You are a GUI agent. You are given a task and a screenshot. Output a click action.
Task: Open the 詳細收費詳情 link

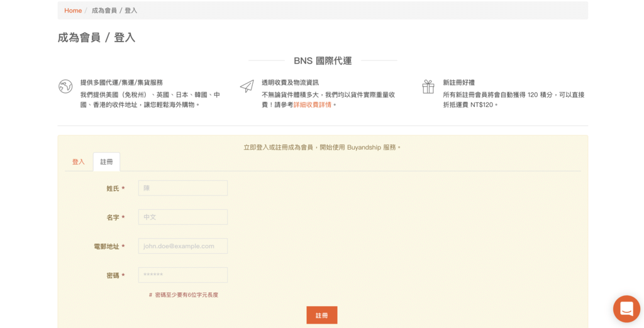pos(312,105)
